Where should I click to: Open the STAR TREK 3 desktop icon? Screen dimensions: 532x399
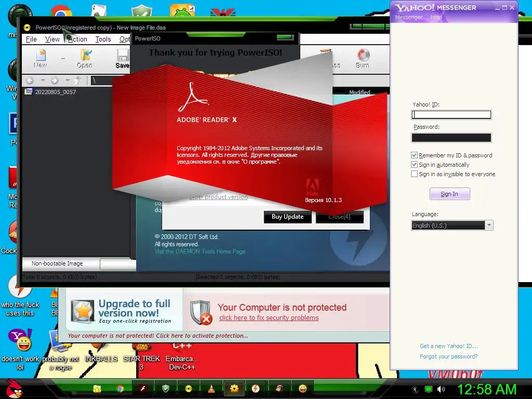pyautogui.click(x=141, y=356)
